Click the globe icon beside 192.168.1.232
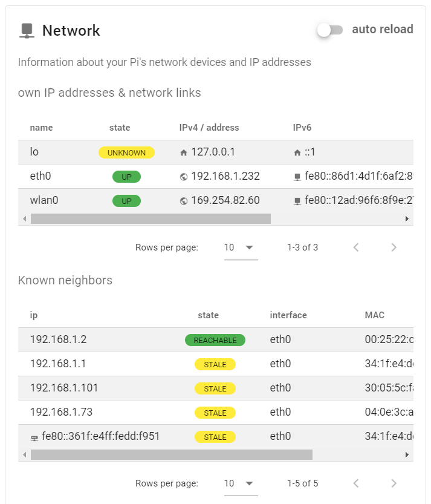 (184, 177)
